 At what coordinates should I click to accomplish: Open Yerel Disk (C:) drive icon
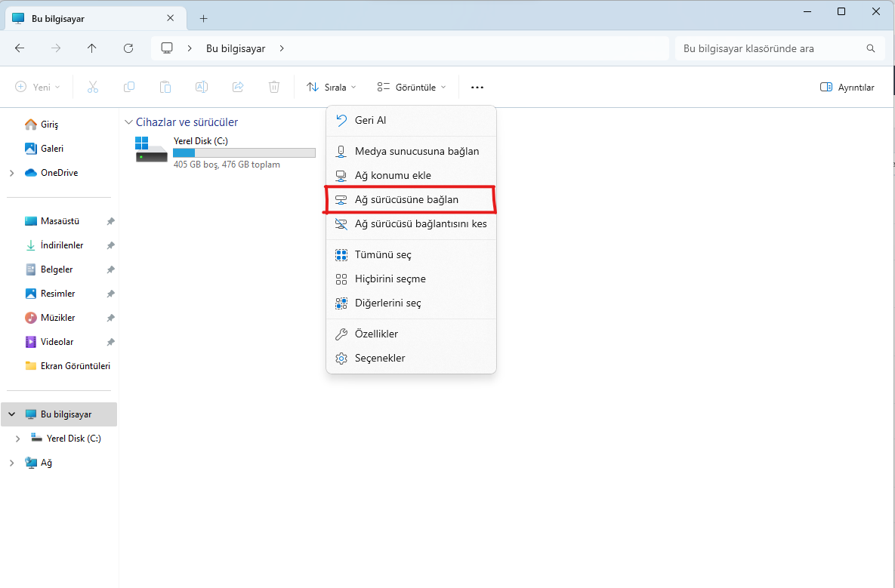151,149
